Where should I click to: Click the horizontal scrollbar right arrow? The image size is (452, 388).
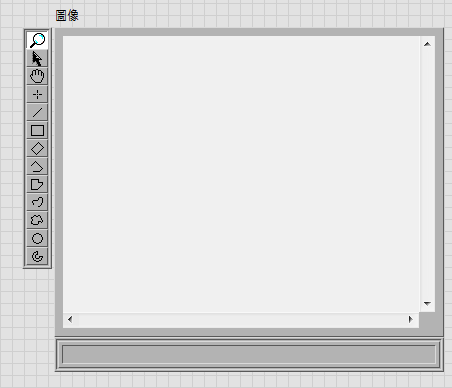click(411, 319)
